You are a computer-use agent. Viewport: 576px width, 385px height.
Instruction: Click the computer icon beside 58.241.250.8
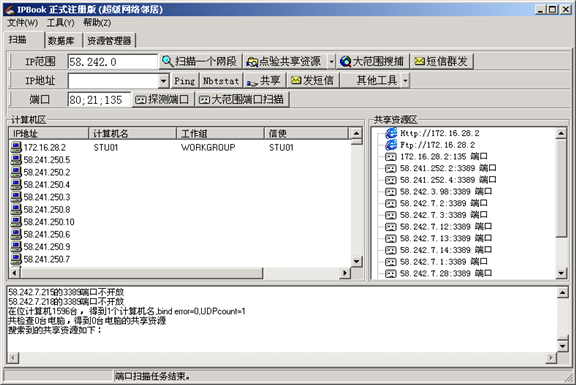tap(16, 209)
